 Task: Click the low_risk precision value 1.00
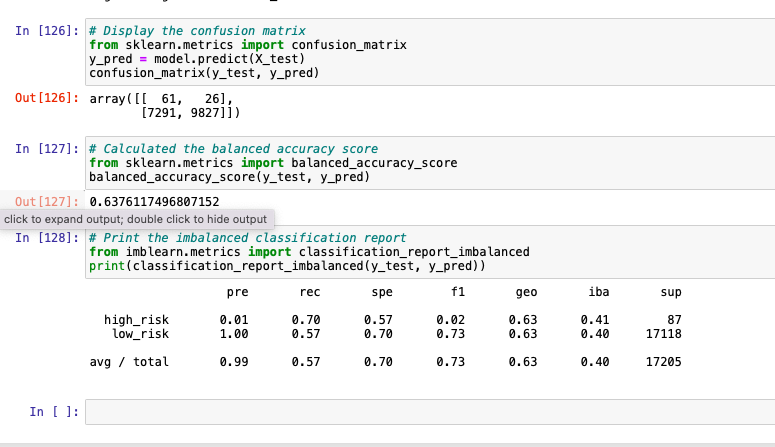coord(234,334)
